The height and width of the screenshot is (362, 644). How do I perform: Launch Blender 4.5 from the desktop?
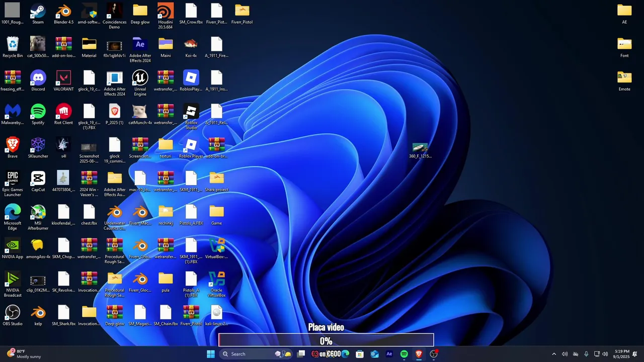point(63,14)
